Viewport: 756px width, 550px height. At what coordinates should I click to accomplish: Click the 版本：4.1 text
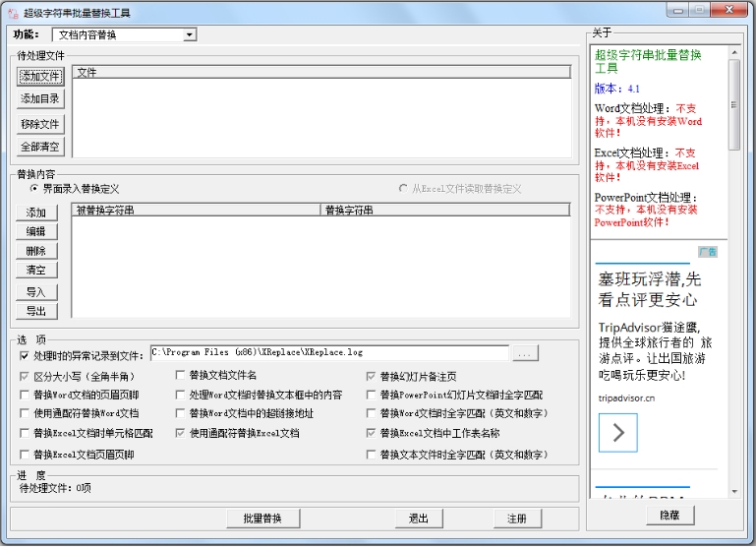click(x=616, y=89)
